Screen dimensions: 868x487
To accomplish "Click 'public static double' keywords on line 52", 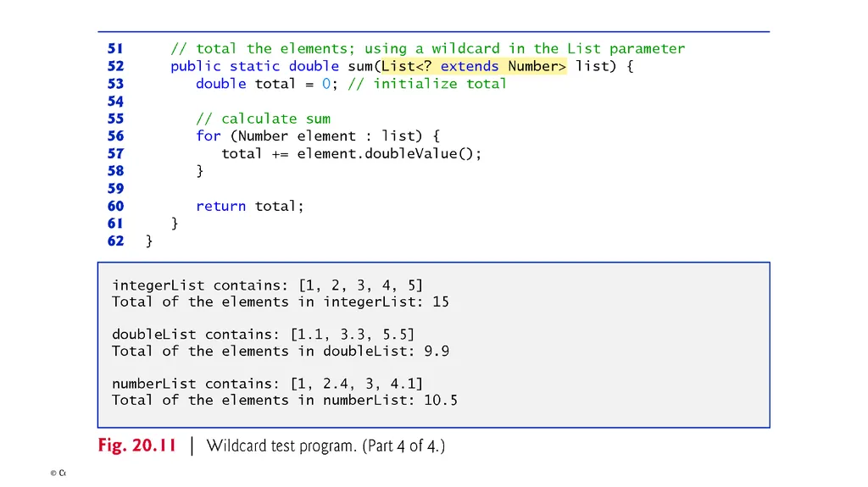I will 254,66.
